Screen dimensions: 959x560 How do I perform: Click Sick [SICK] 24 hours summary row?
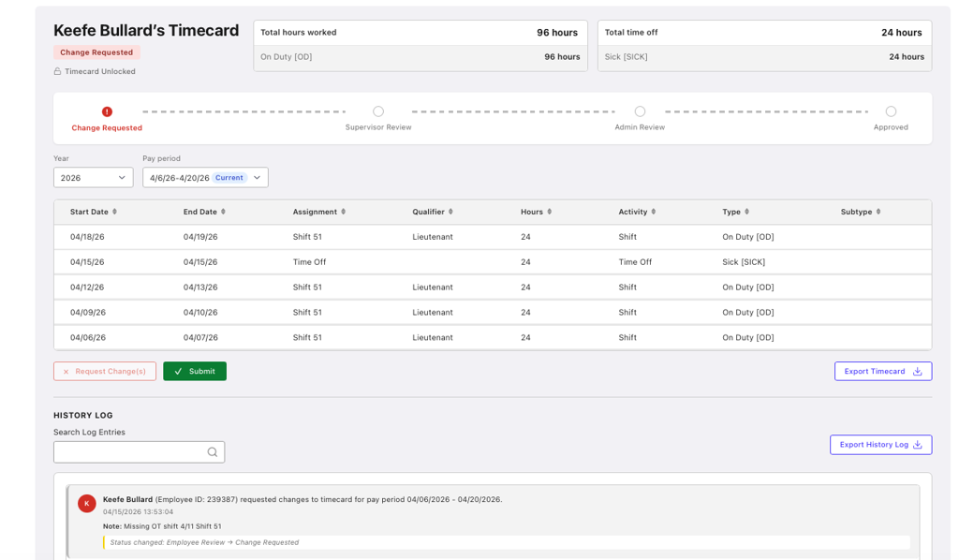pyautogui.click(x=764, y=57)
